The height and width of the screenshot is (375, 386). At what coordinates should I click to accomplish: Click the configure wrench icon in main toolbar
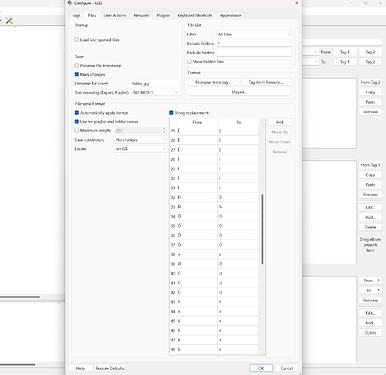9,21
